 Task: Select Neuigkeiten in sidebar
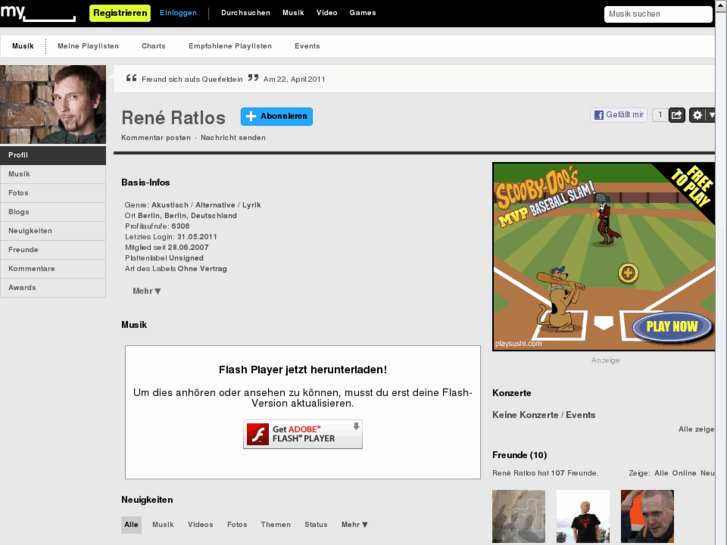click(53, 231)
